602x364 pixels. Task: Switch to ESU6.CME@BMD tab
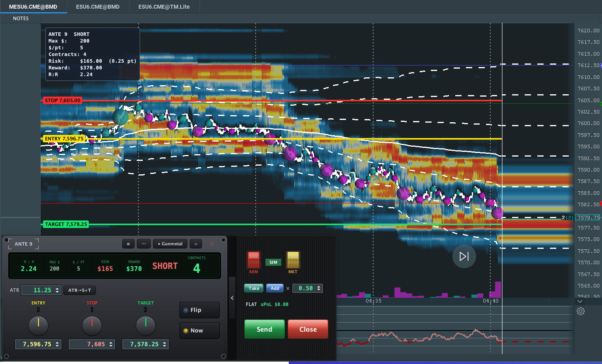(x=98, y=7)
